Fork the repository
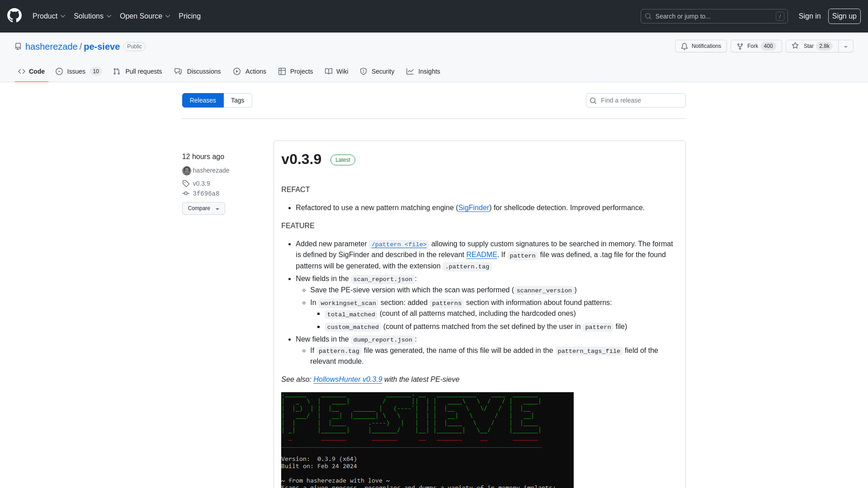 tap(756, 46)
